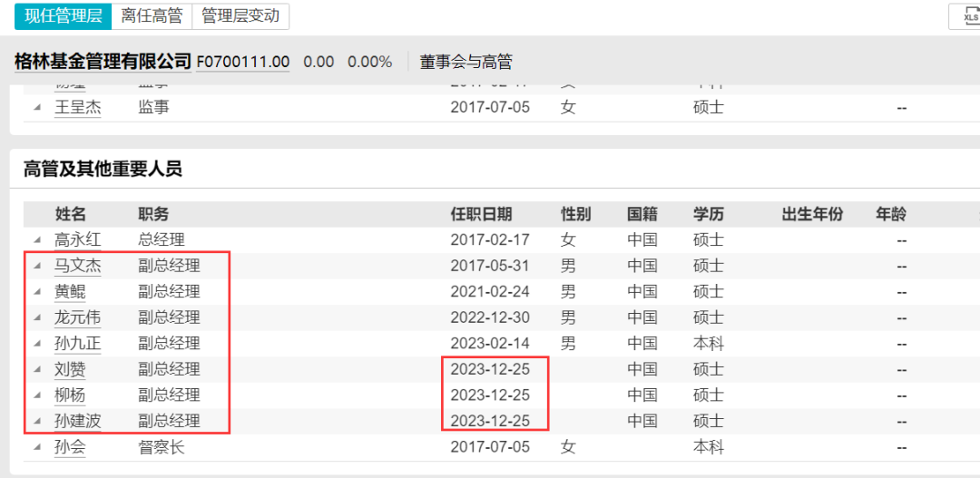Switch to the 离任高管 tab
Screen dimensions: 980x478
pos(152,15)
